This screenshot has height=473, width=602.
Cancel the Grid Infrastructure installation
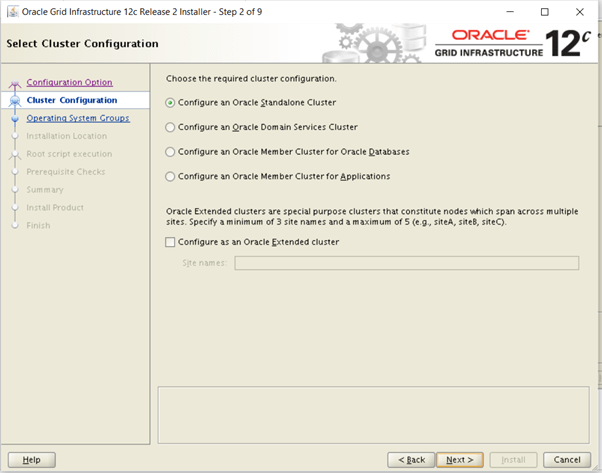coord(566,459)
